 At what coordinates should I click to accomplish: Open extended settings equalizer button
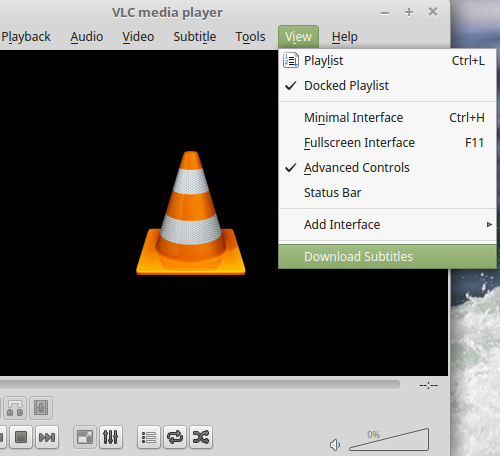(111, 437)
